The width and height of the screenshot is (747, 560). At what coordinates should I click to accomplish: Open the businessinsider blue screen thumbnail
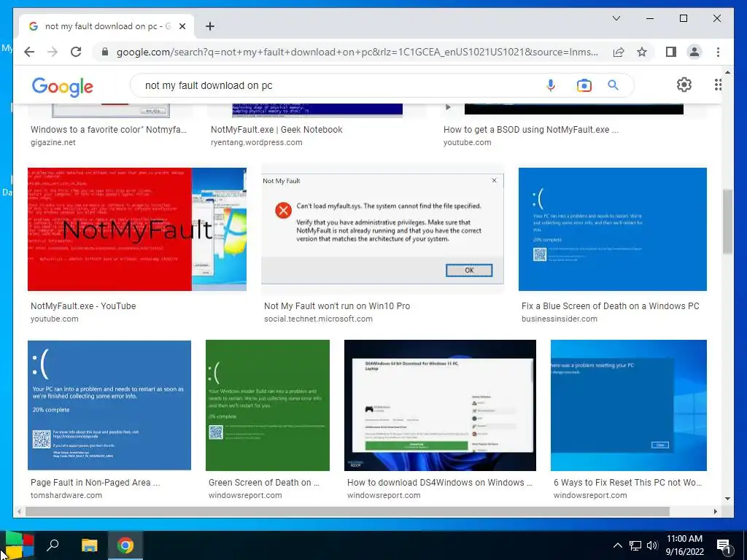[612, 229]
